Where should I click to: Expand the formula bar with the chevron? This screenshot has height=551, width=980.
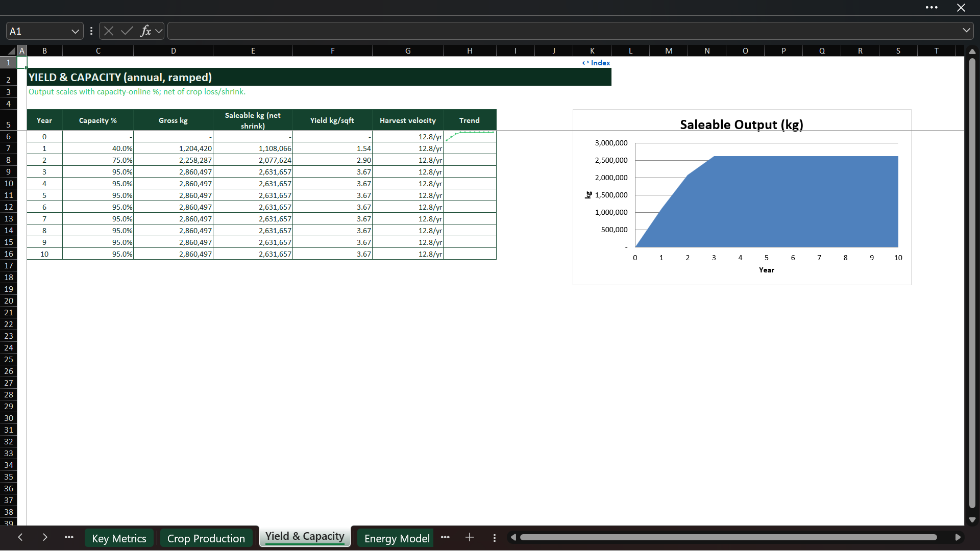pyautogui.click(x=966, y=31)
